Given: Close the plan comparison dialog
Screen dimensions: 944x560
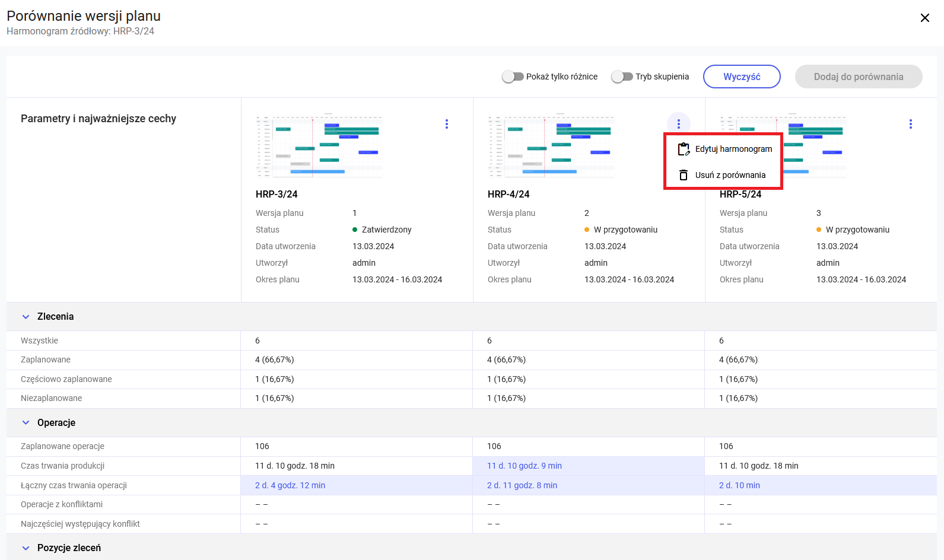Looking at the screenshot, I should (x=924, y=18).
